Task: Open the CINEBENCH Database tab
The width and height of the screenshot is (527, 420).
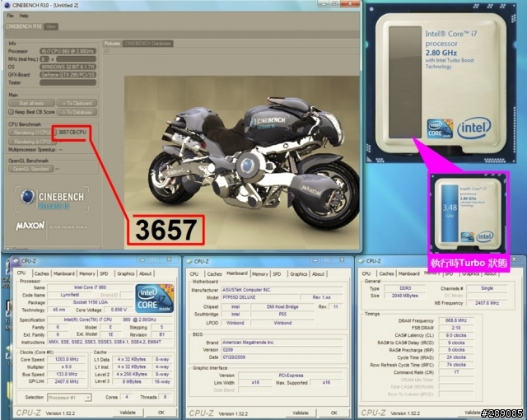Action: 147,44
